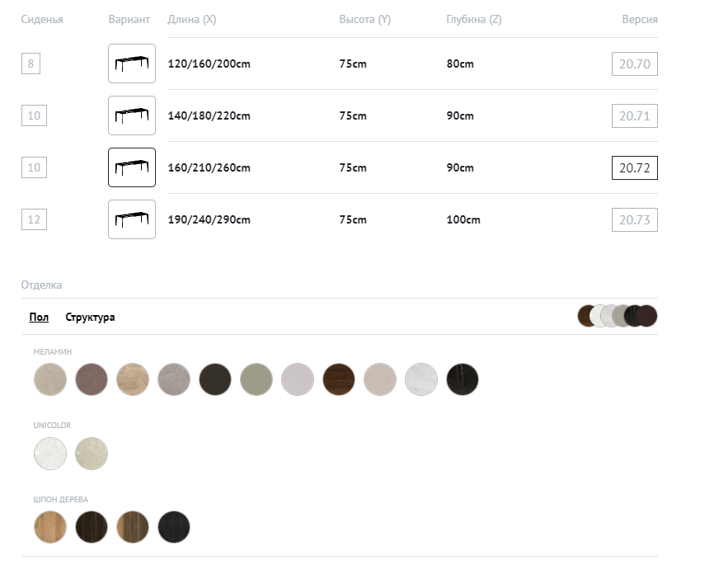The height and width of the screenshot is (565, 728).
Task: Select the 12 seats box
Action: 34,219
